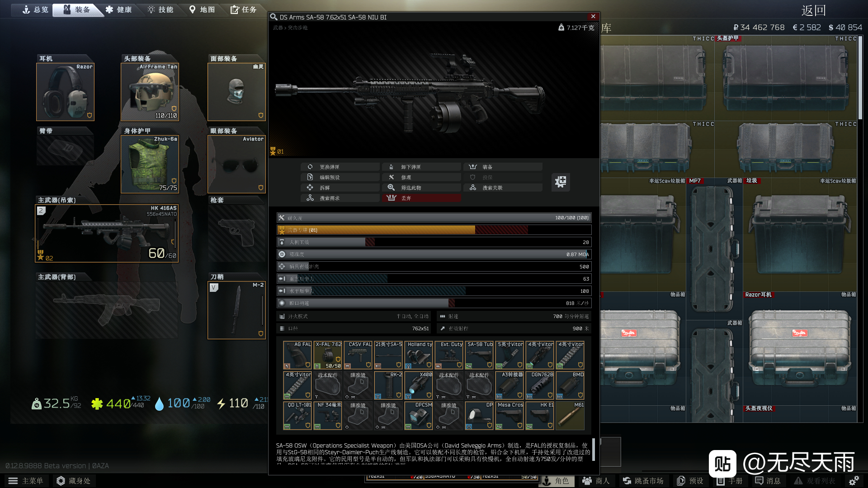868x488 pixels.
Task: Select the X400 tactical flashlight slot
Action: tap(419, 385)
